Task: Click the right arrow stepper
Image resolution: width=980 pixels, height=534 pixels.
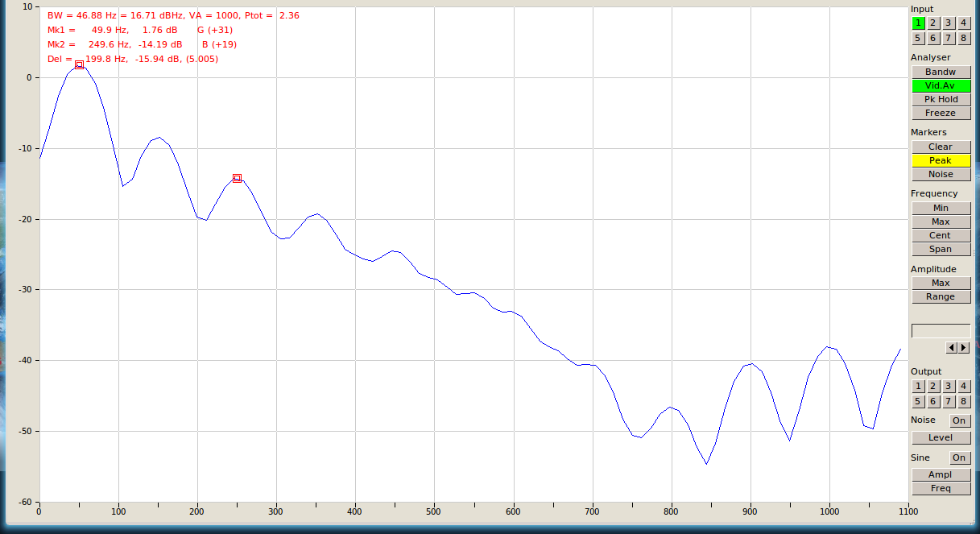Action: (964, 348)
